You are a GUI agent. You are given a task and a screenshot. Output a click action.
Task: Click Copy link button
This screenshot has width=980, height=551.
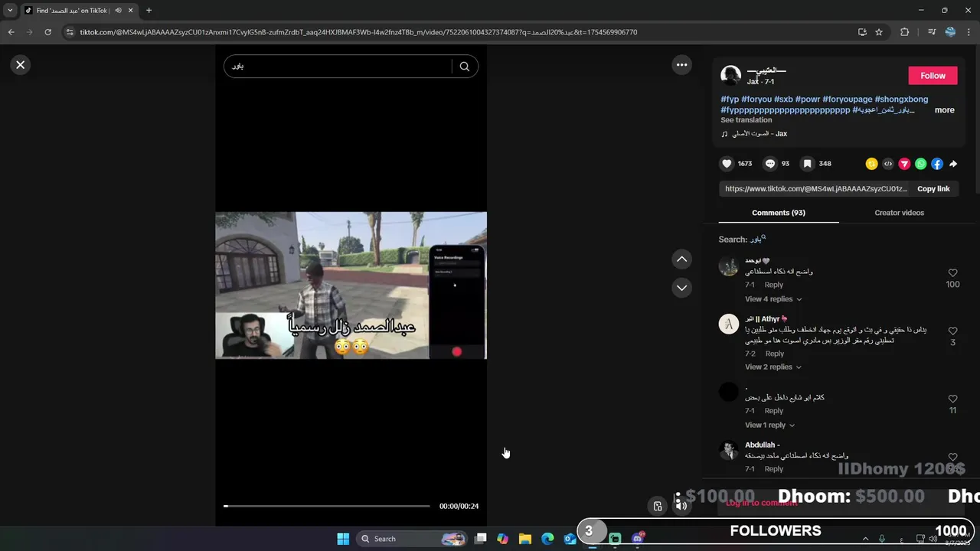933,189
